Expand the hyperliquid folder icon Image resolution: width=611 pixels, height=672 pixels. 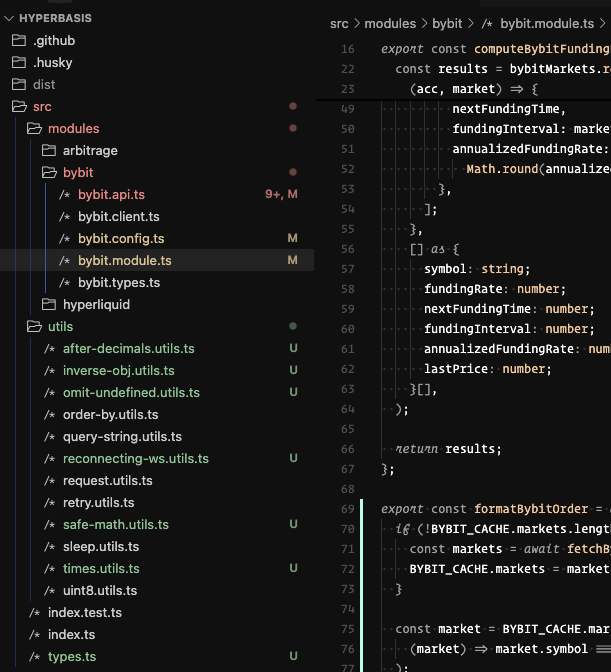click(x=49, y=304)
